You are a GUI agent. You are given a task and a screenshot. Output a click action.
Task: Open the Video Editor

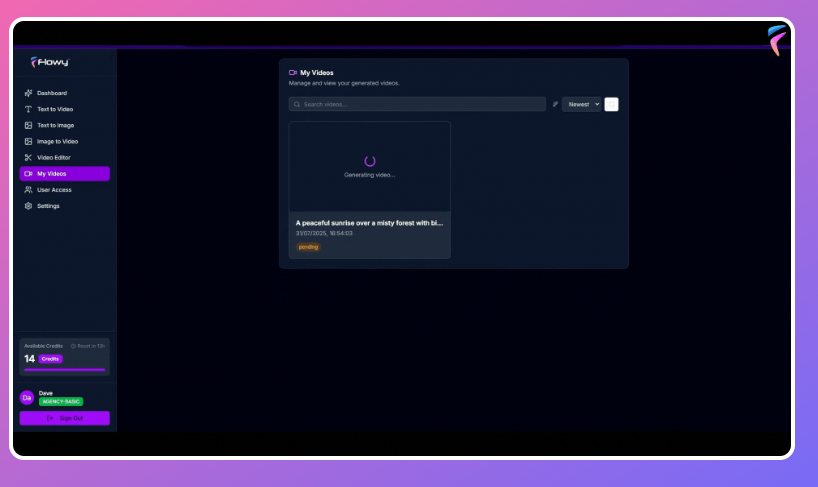click(x=64, y=157)
